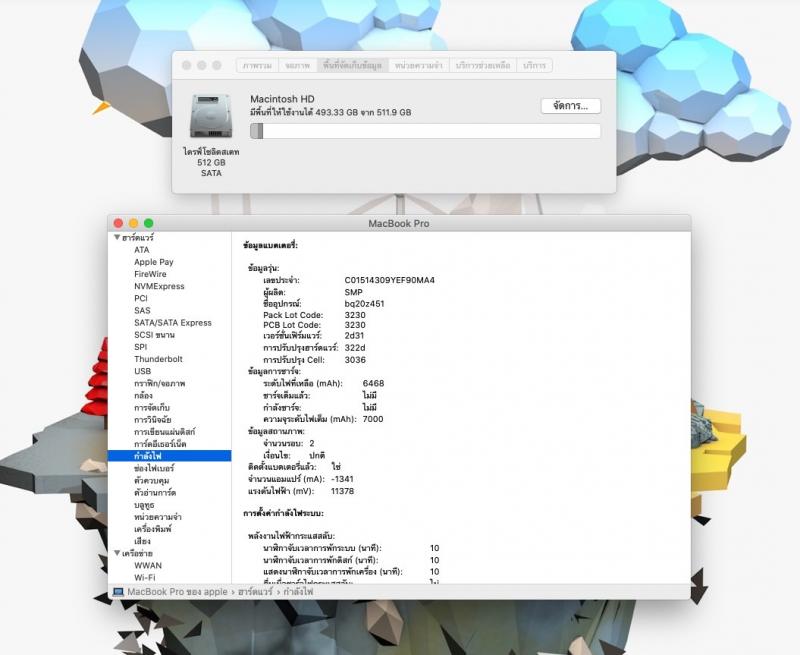Select SATA/SATA Express in the sidebar

pyautogui.click(x=172, y=323)
